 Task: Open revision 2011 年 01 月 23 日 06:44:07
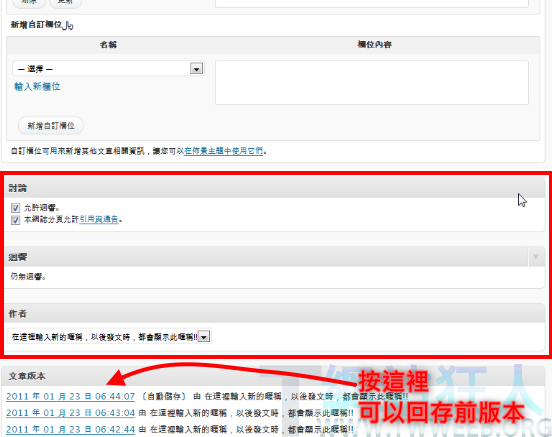tap(70, 397)
